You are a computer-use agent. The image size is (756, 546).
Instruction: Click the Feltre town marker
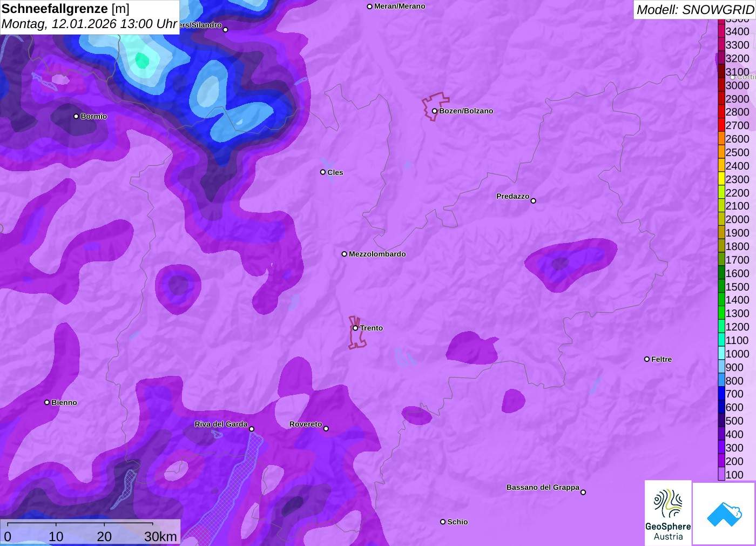pyautogui.click(x=647, y=359)
